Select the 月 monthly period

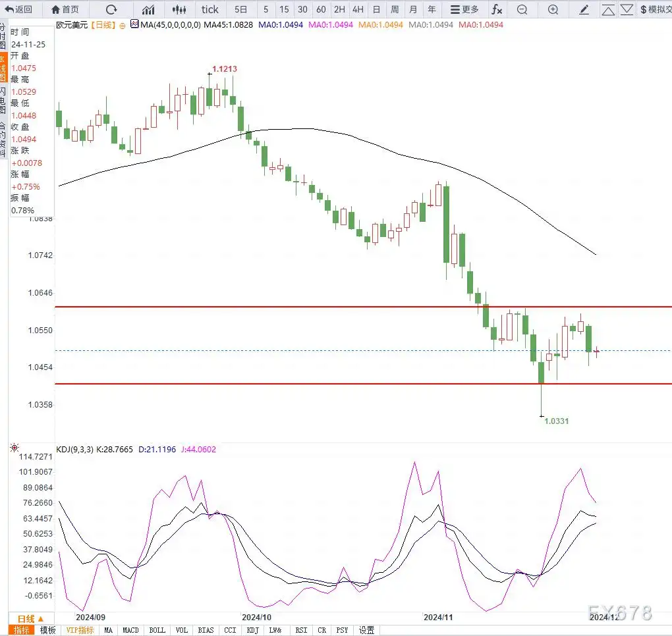[x=413, y=9]
